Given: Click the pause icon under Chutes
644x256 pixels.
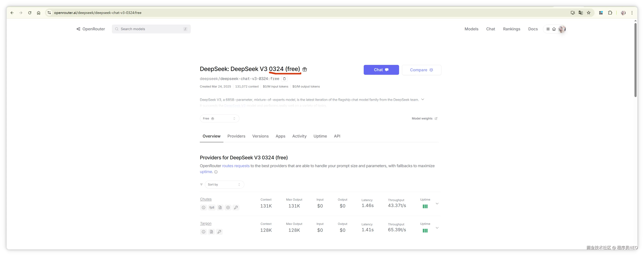Looking at the screenshot, I should pos(228,208).
